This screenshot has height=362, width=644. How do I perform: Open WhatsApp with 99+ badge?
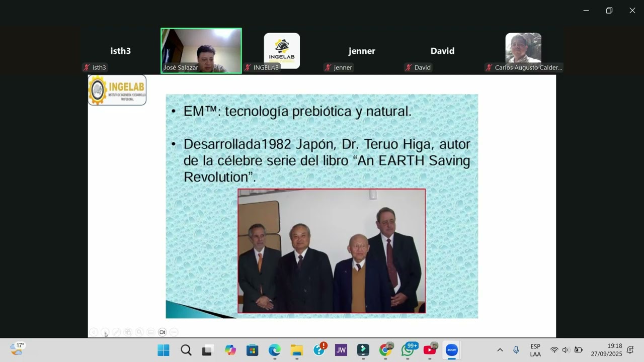408,350
